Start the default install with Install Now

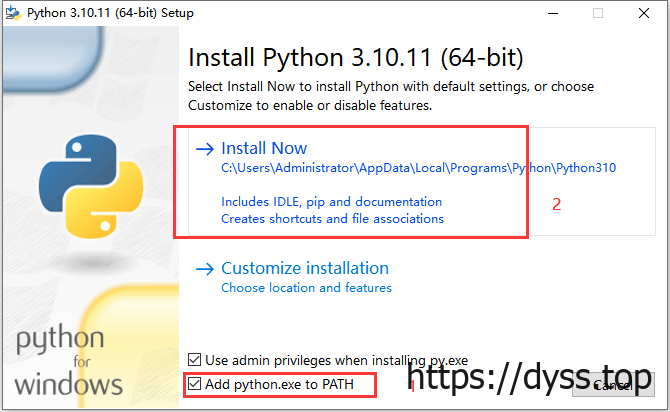coord(264,149)
